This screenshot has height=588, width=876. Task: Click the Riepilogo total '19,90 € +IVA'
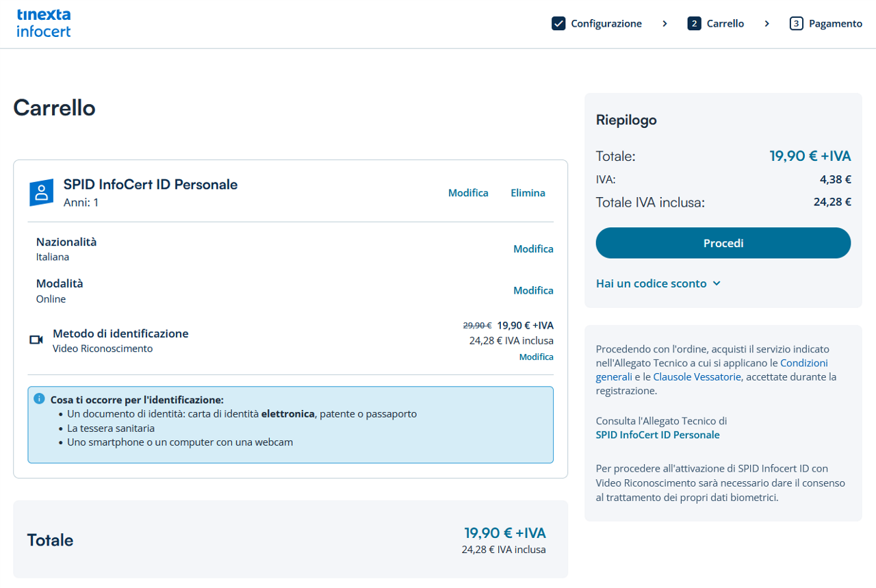point(810,156)
